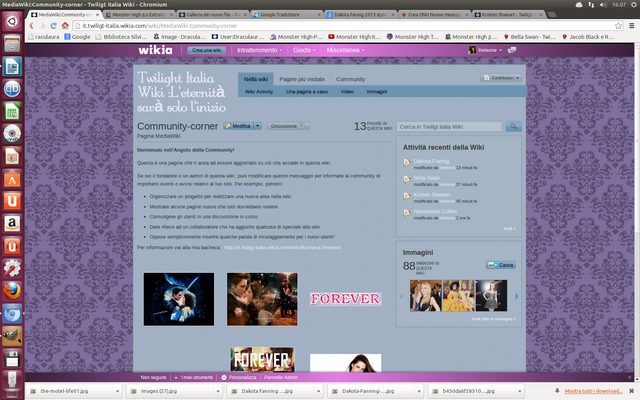This screenshot has height=400, width=640.
Task: Click the wiki search input field
Action: (x=449, y=127)
